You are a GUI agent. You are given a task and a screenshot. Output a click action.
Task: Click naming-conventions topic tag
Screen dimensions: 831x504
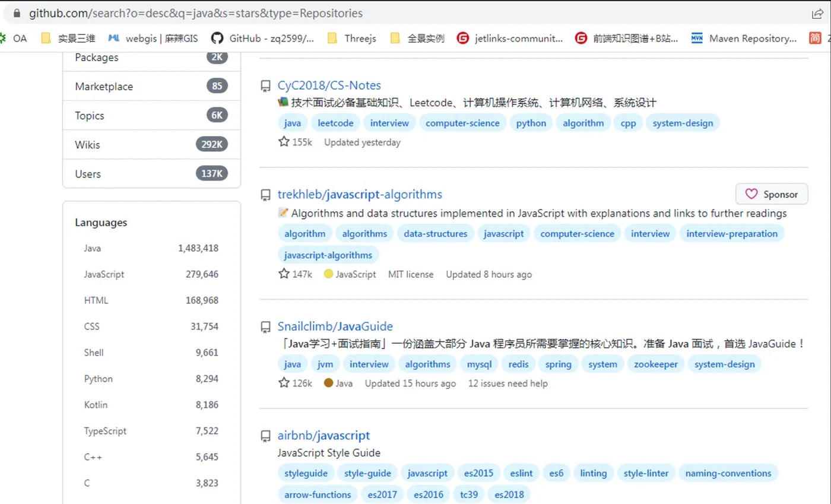(728, 474)
